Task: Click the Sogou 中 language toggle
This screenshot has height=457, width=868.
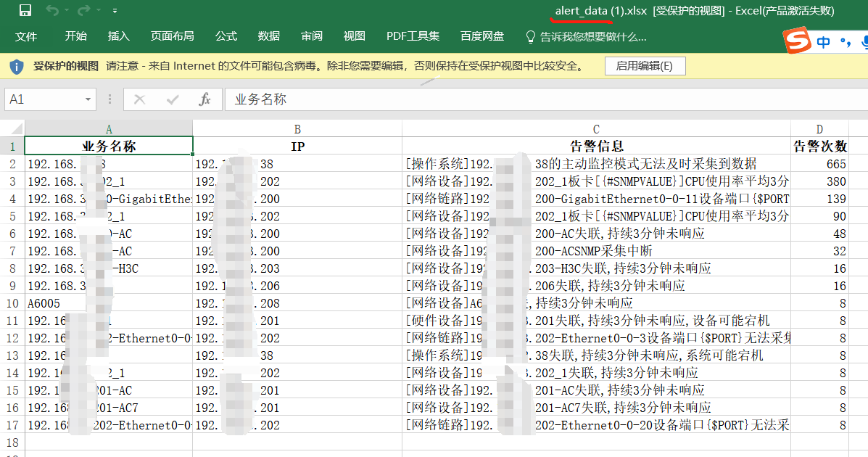Action: pyautogui.click(x=824, y=42)
